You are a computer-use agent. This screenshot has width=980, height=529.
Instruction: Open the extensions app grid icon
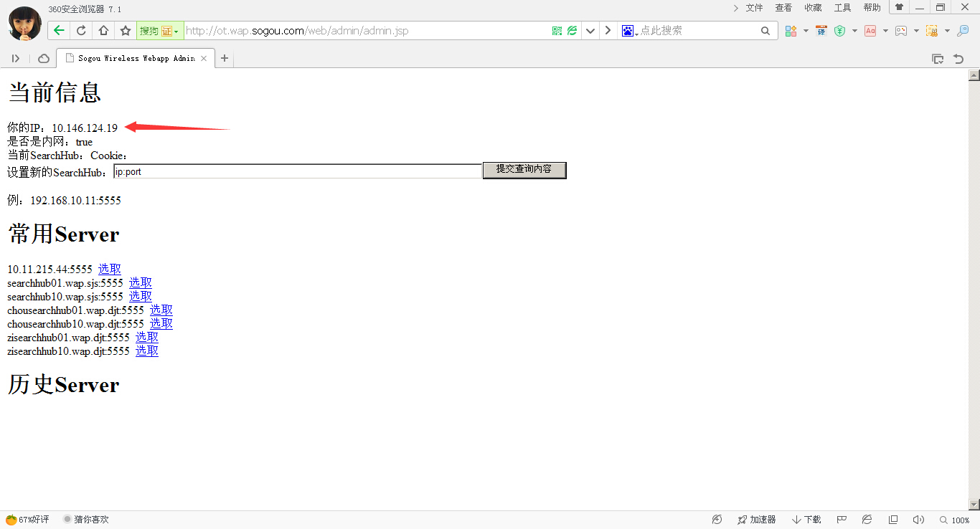coord(791,31)
